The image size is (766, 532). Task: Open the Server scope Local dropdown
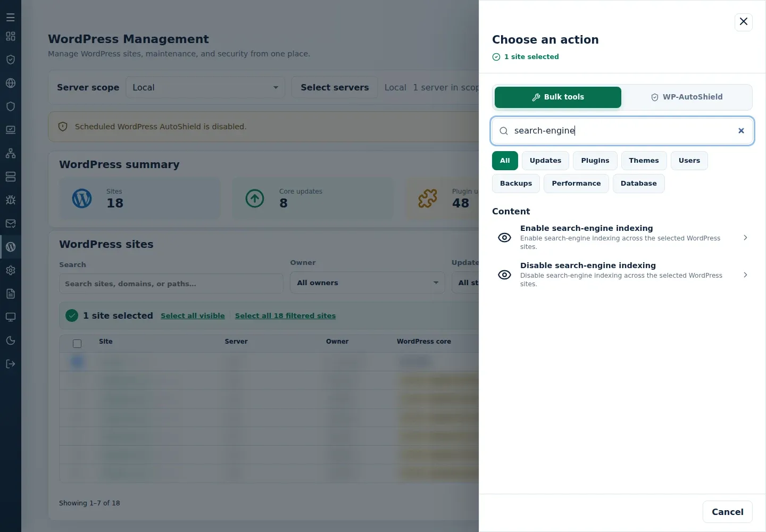(x=205, y=87)
